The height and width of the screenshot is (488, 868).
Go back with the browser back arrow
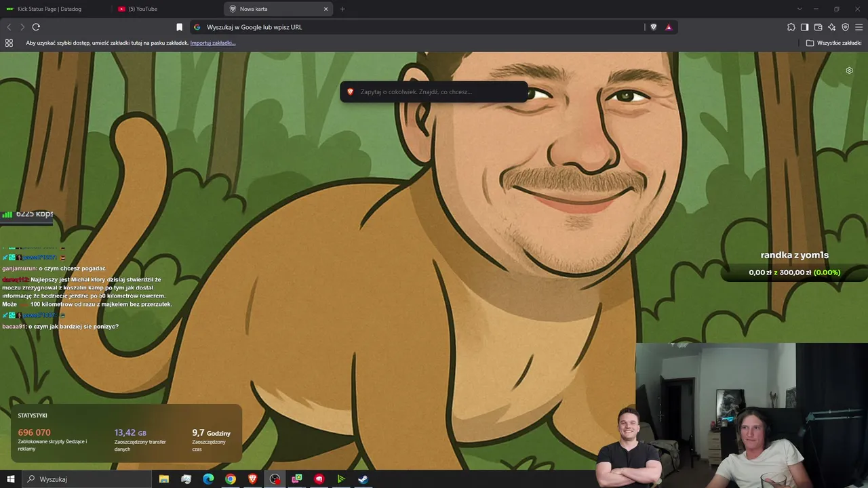point(9,27)
